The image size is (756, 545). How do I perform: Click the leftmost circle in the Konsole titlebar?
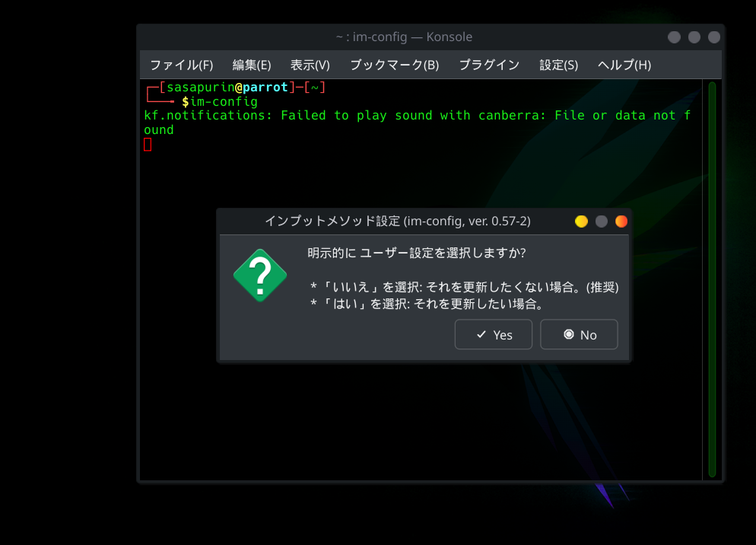[673, 37]
